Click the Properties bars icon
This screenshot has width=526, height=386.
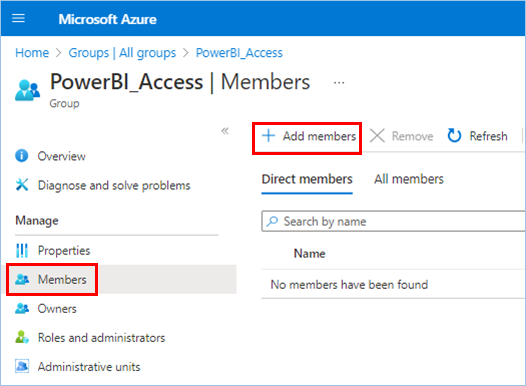22,250
